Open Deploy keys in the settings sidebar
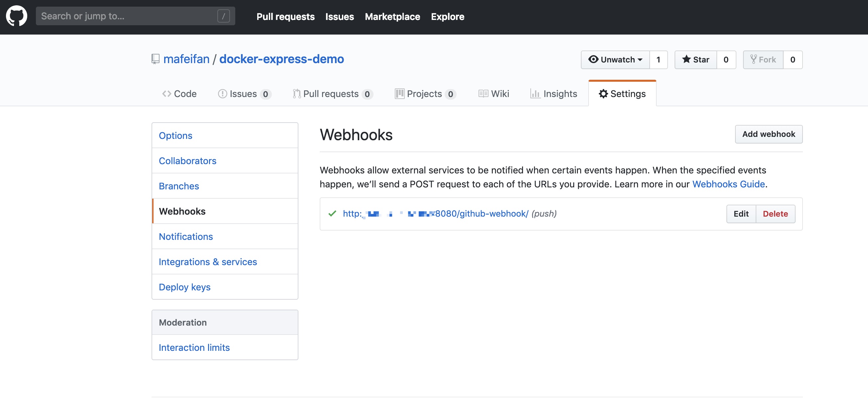The width and height of the screenshot is (868, 402). [x=185, y=287]
